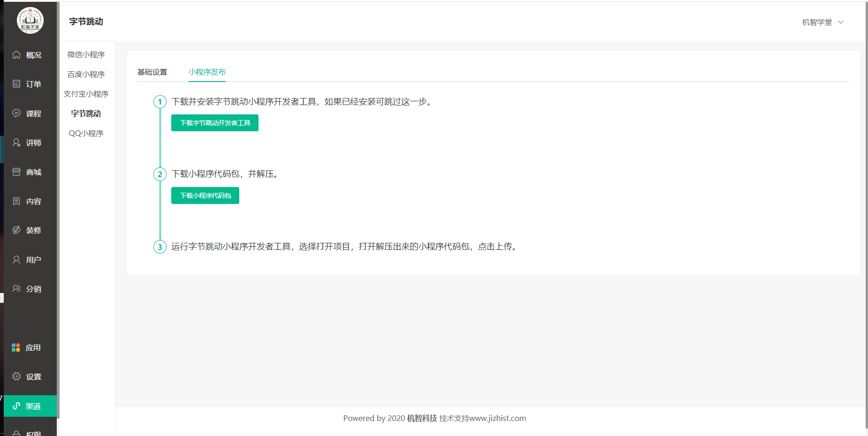Open the 商城 store icon

(16, 172)
